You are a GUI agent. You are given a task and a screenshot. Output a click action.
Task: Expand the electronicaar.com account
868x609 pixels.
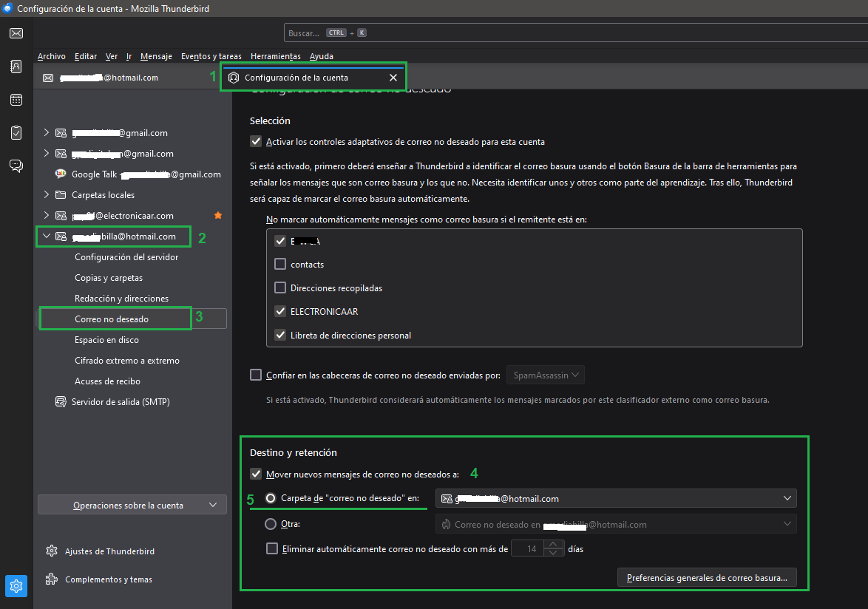click(x=47, y=215)
